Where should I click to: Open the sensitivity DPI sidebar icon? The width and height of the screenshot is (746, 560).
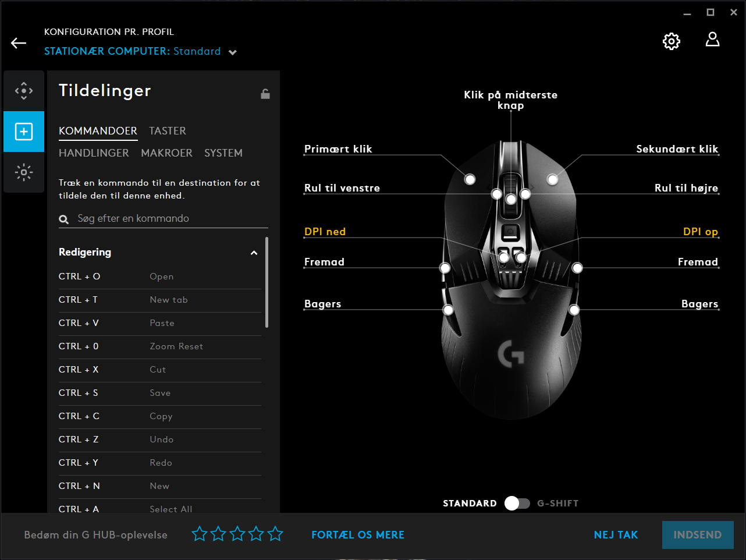24,91
